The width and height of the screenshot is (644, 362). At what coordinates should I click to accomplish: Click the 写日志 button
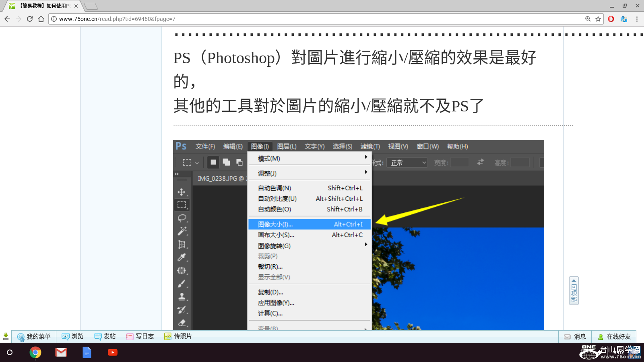(140, 336)
